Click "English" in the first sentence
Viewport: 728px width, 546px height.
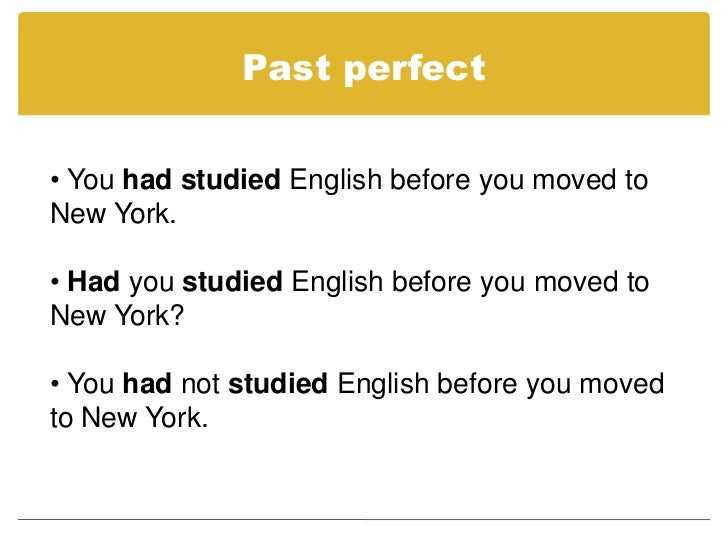pos(335,181)
